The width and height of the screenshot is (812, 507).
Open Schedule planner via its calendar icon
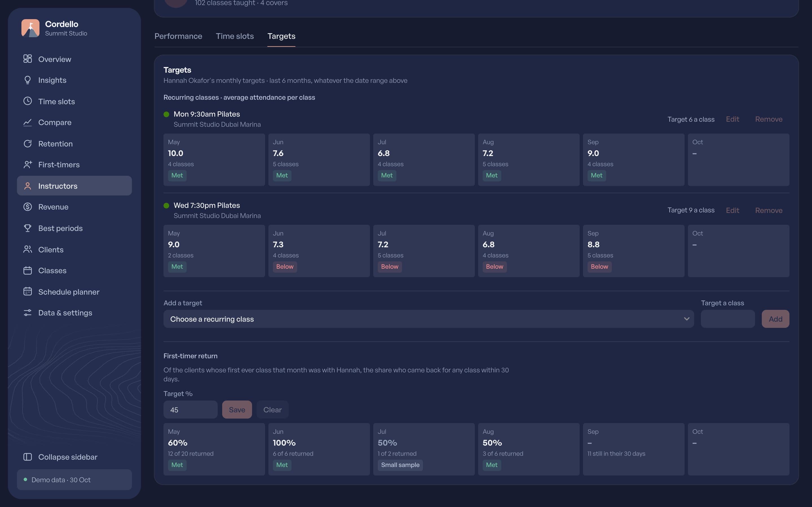coord(28,292)
